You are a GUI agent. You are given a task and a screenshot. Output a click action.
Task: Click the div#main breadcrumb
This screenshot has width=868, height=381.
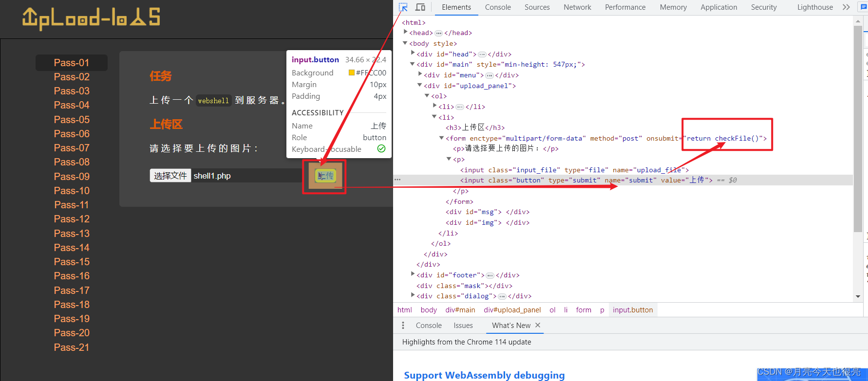point(460,310)
